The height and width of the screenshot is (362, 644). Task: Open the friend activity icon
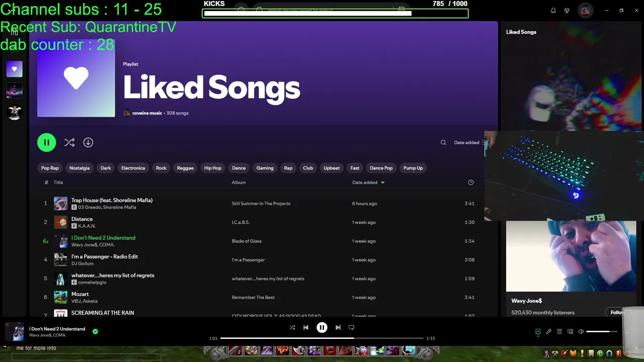[567, 10]
